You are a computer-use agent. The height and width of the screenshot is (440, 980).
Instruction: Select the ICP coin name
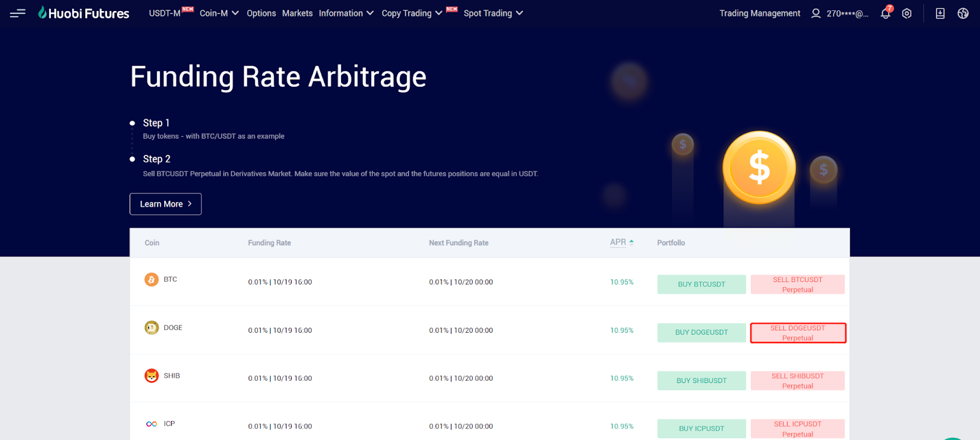[169, 423]
